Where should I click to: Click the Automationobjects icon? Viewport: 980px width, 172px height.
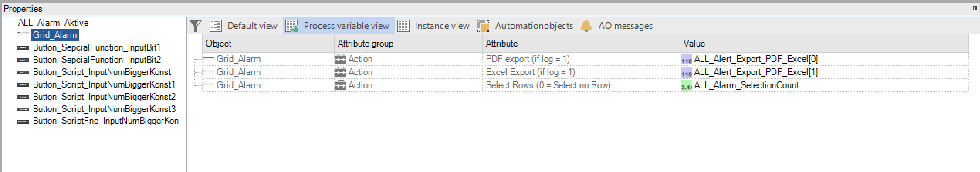tap(483, 26)
